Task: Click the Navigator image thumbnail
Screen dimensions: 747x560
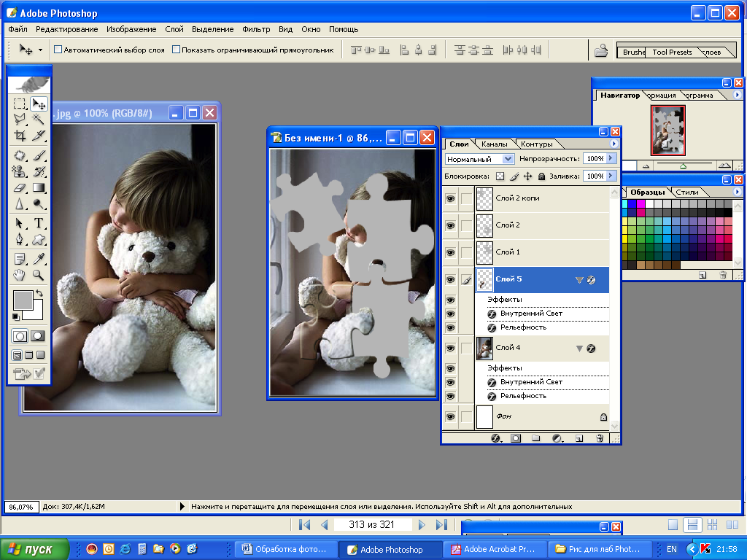Action: (668, 130)
